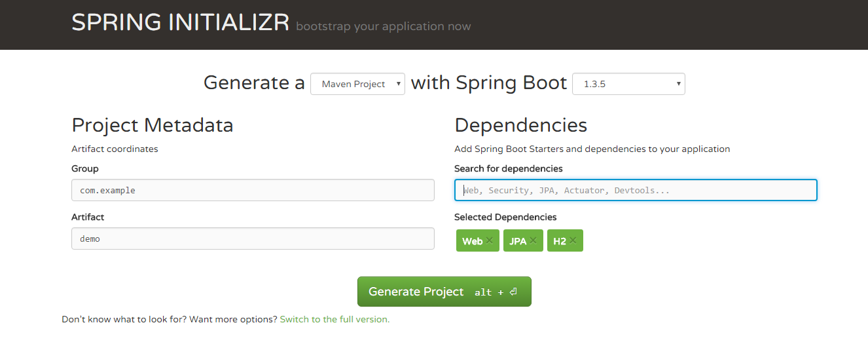Click the Search for dependencies input
The image size is (868, 344).
[x=636, y=190]
